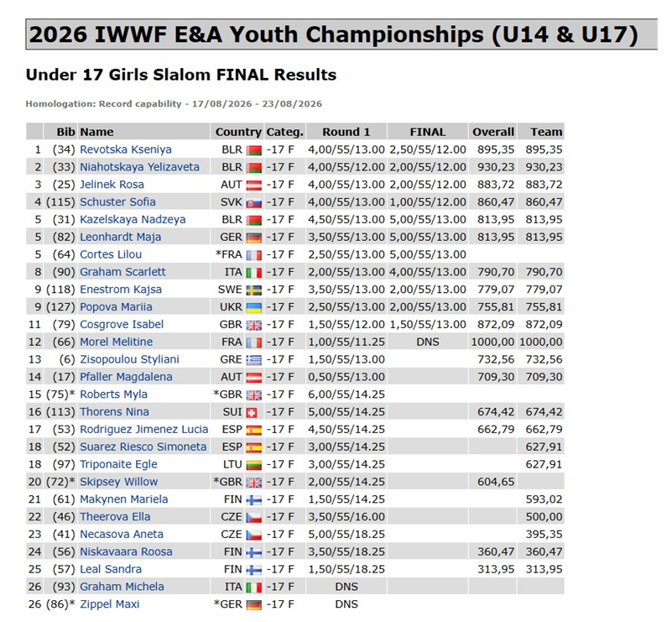Click Swiss flag next to Thorens Nina
Viewport: 672px width, 622px height.
pos(252,412)
